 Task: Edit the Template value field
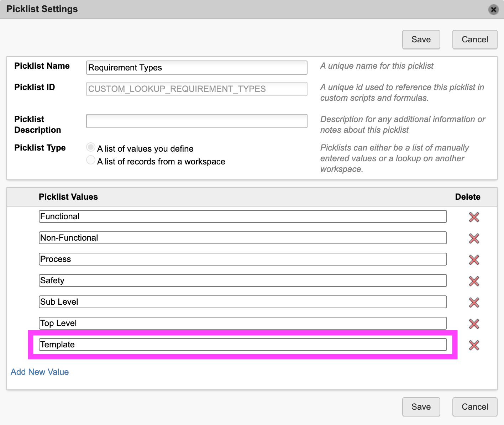pyautogui.click(x=243, y=345)
